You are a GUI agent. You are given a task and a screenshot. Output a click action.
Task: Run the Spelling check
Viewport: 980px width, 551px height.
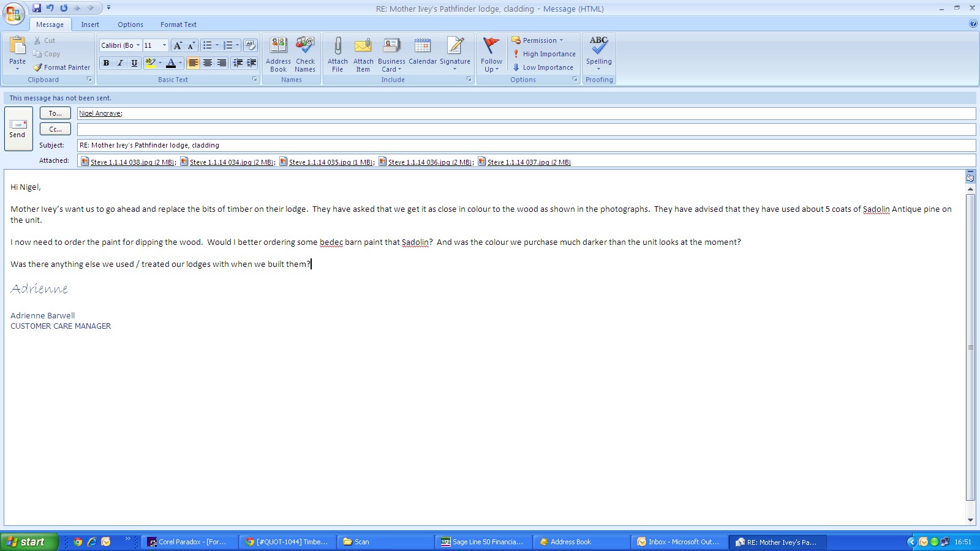[x=599, y=53]
